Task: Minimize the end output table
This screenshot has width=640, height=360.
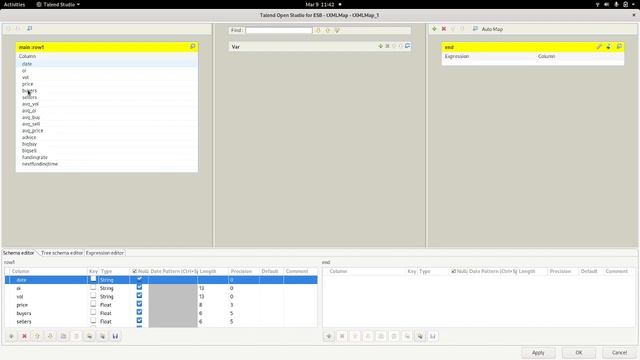Action: tap(619, 47)
